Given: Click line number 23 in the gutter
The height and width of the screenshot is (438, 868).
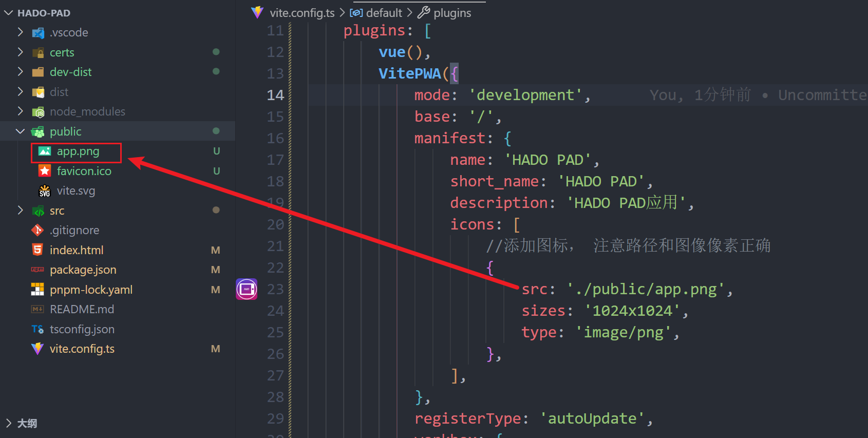Looking at the screenshot, I should [x=275, y=289].
